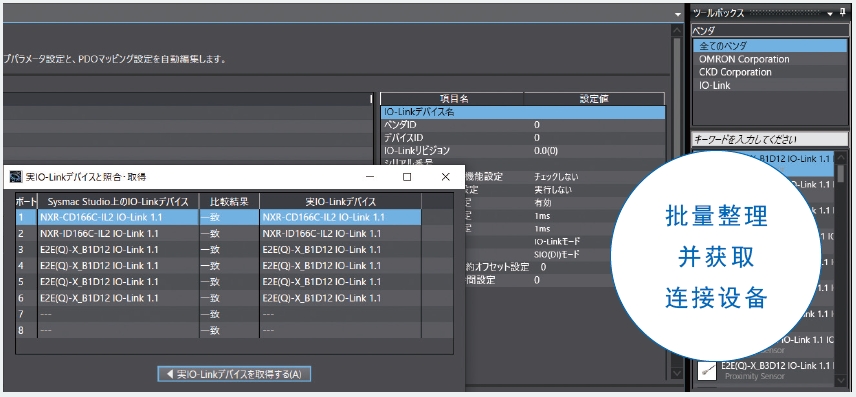Click 一致 result in port 1 row
The width and height of the screenshot is (856, 397).
(x=229, y=217)
